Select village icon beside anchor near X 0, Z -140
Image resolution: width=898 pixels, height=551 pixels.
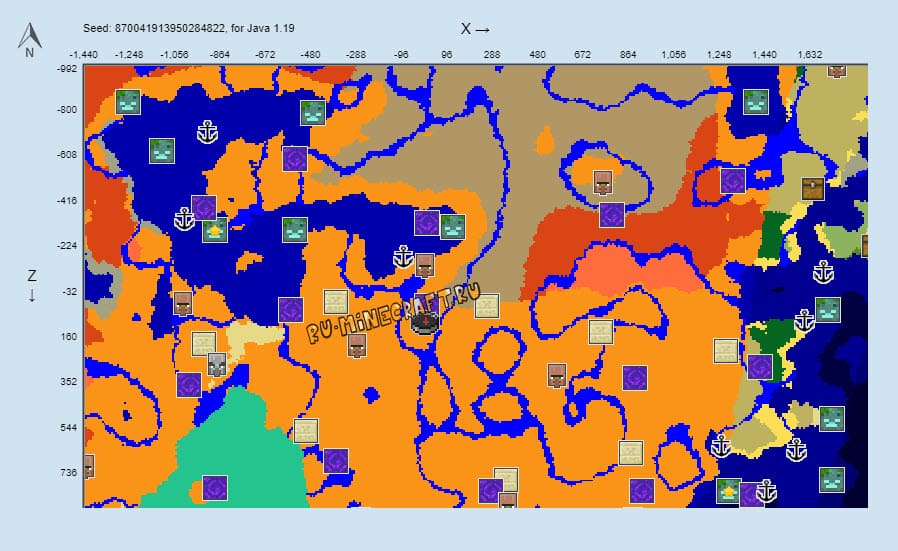tap(425, 266)
